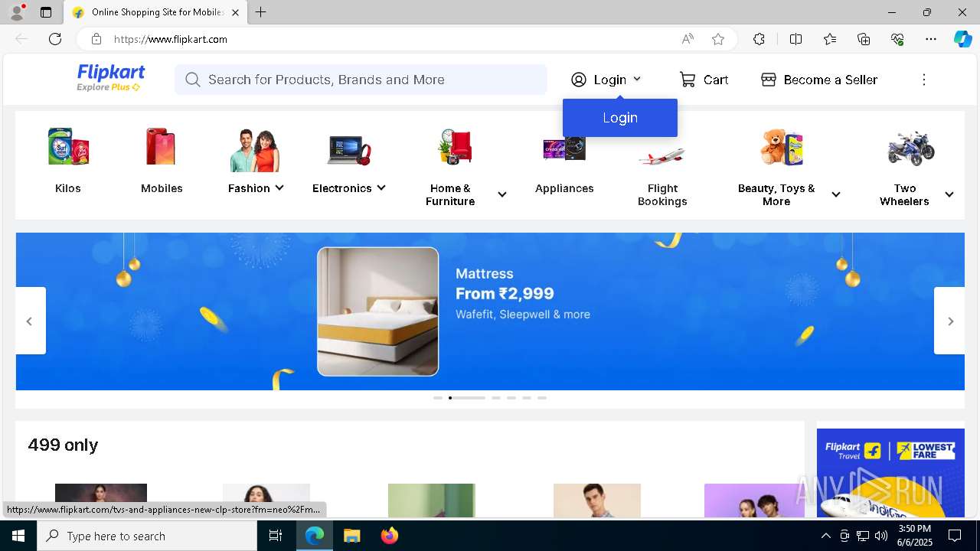
Task: Expand the Fashion category chevron
Action: point(279,187)
